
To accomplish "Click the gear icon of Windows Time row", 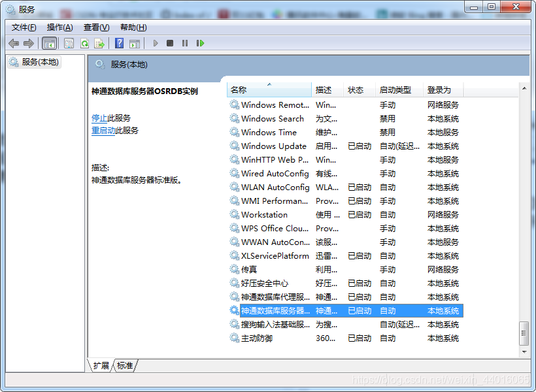I will pyautogui.click(x=234, y=132).
